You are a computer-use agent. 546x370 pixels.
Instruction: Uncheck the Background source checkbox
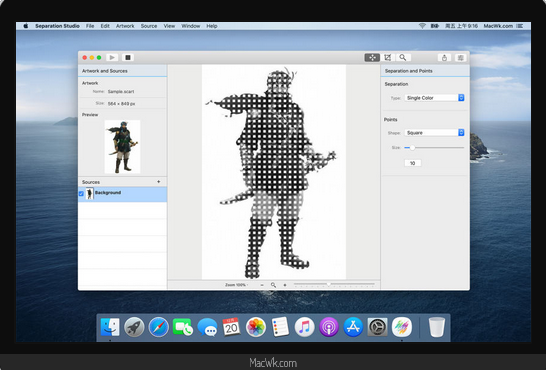(81, 194)
